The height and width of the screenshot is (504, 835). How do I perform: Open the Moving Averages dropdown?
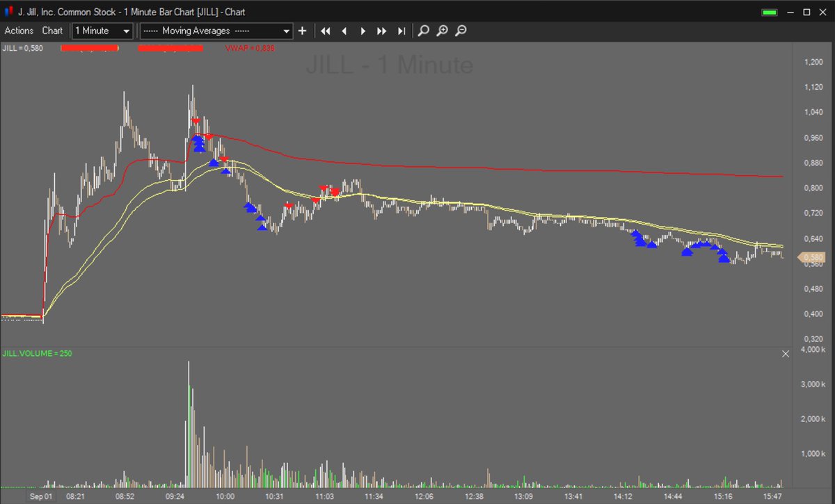tap(216, 31)
